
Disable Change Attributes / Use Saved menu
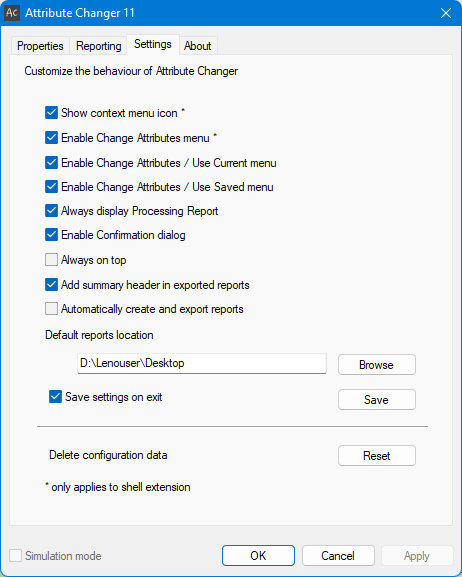coord(51,187)
